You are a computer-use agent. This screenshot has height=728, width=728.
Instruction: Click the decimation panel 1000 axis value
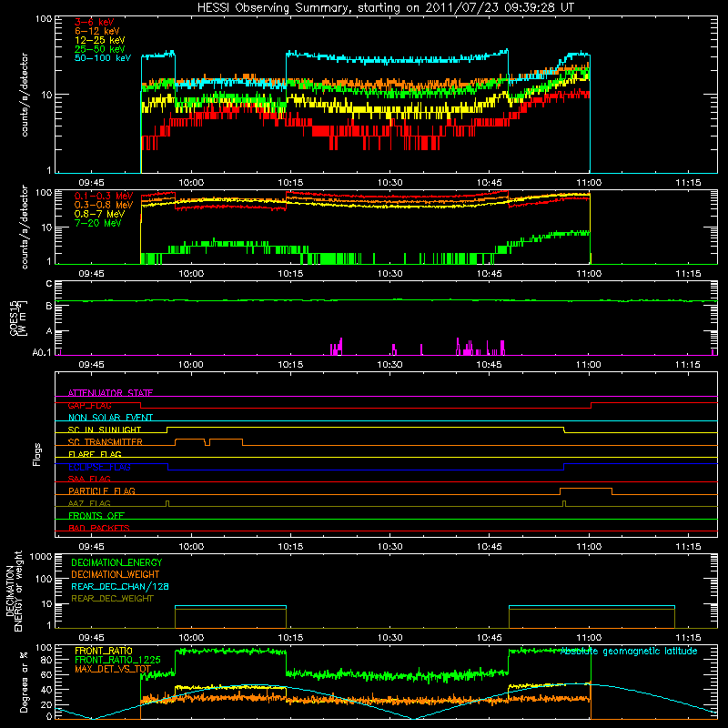(41, 556)
